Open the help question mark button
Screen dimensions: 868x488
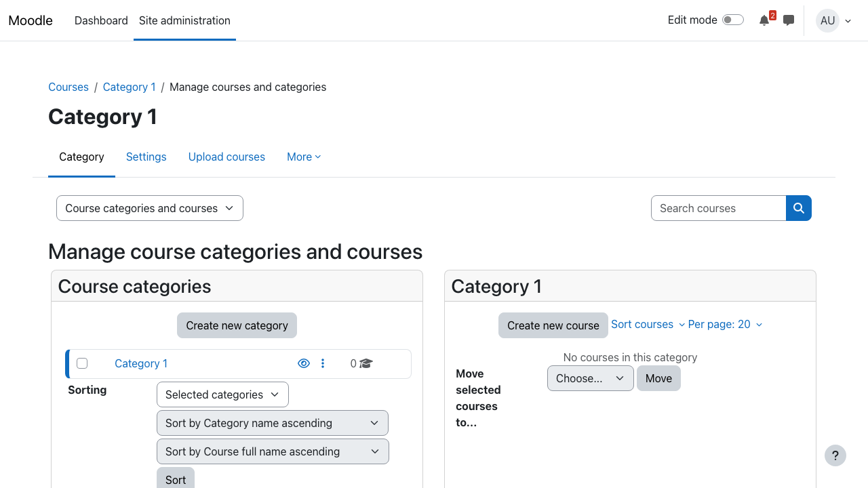click(x=835, y=455)
